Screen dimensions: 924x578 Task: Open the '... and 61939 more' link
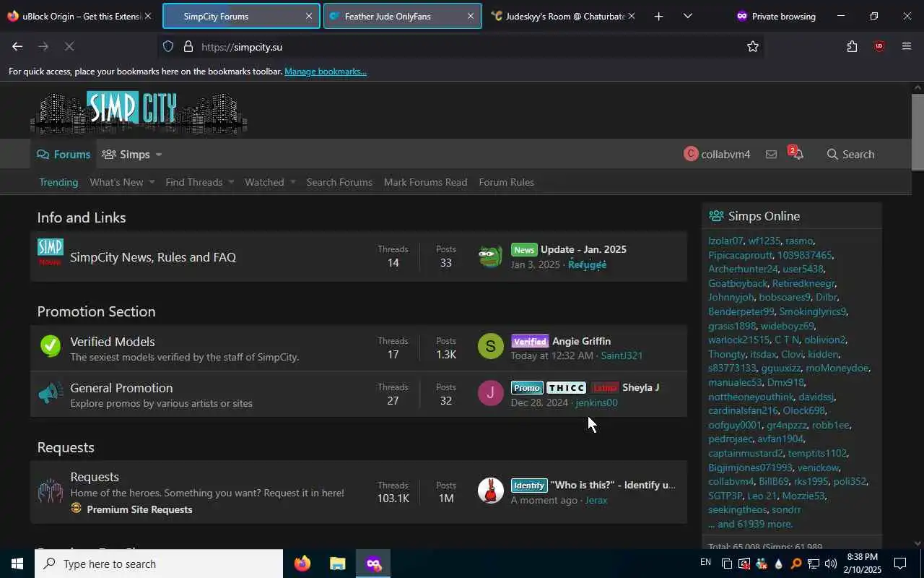751,524
